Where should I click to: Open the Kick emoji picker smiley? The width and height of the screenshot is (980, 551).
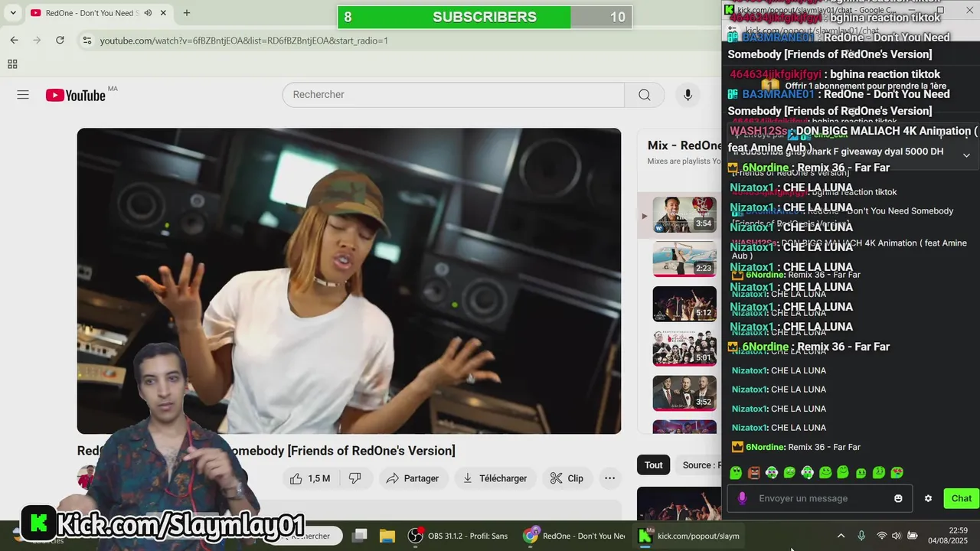click(x=898, y=498)
